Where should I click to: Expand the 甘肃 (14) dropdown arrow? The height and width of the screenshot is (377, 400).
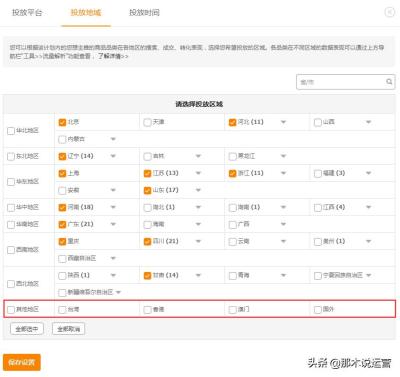[x=198, y=275]
